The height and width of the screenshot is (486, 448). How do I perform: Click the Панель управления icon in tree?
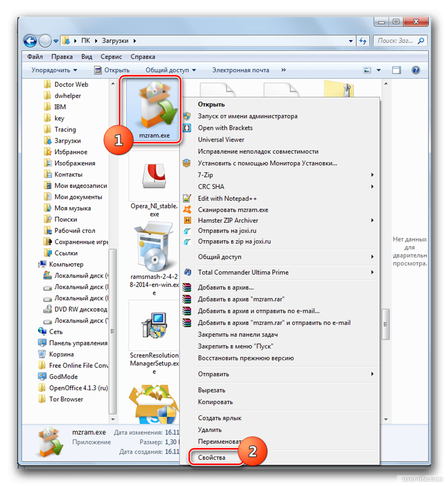point(42,343)
